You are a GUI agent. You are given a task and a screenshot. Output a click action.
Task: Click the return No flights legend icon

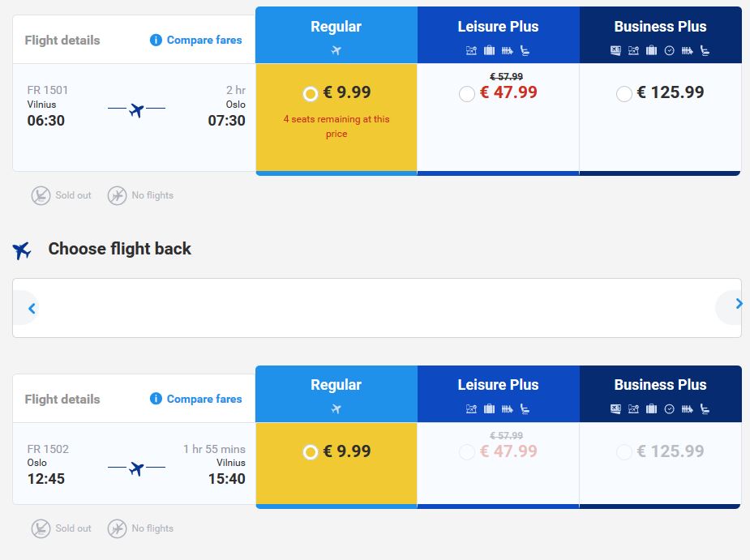tap(118, 528)
